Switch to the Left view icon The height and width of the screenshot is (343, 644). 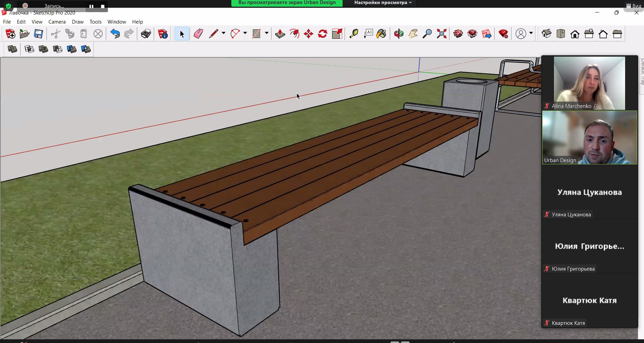617,34
